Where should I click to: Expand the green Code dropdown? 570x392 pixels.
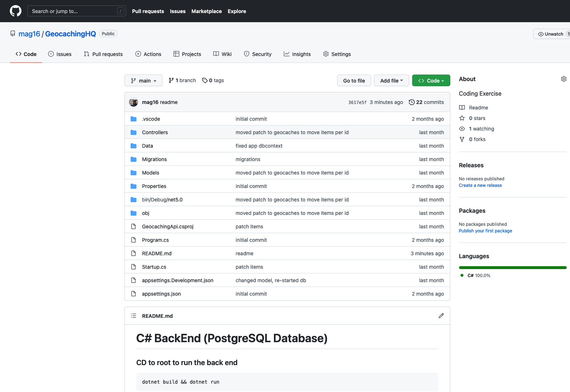431,80
